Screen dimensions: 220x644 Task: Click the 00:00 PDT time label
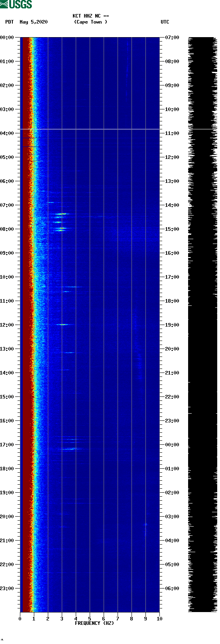(x=7, y=38)
